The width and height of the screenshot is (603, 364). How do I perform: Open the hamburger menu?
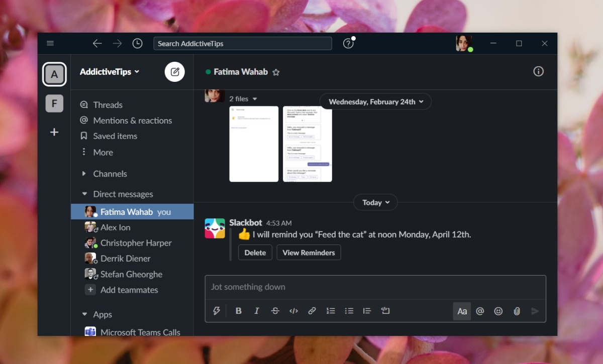coord(50,43)
